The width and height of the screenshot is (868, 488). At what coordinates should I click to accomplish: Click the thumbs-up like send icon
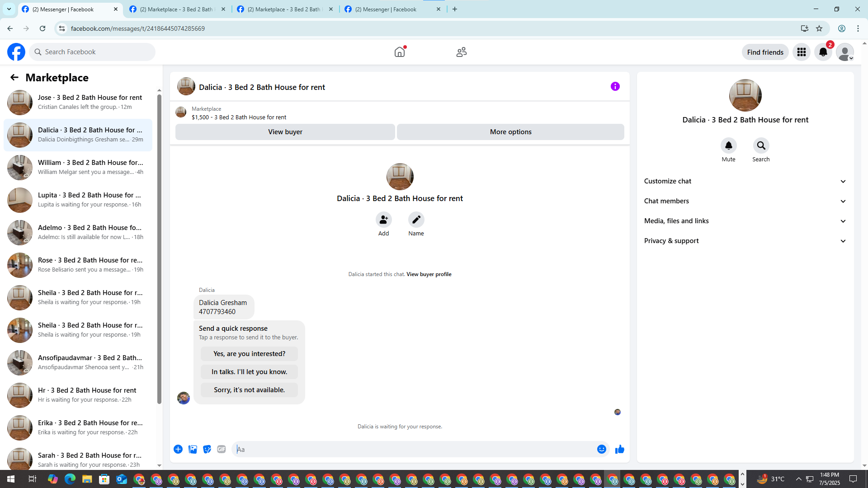[x=619, y=449]
